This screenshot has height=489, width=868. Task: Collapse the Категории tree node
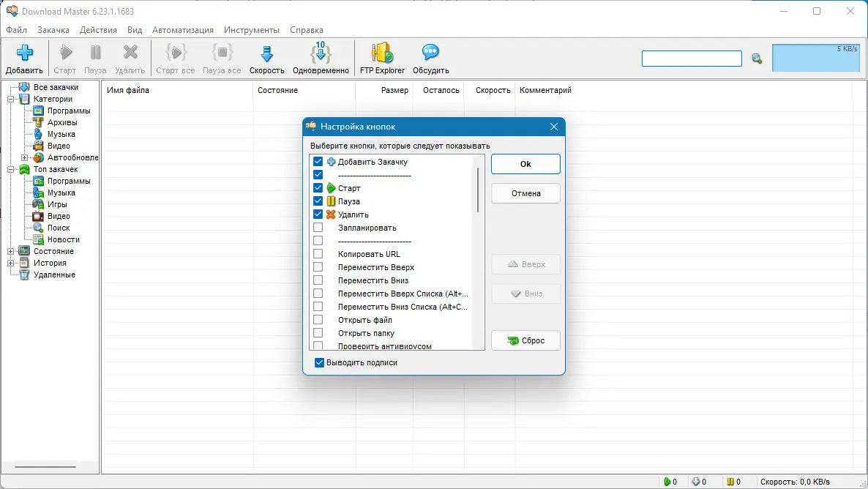click(10, 99)
